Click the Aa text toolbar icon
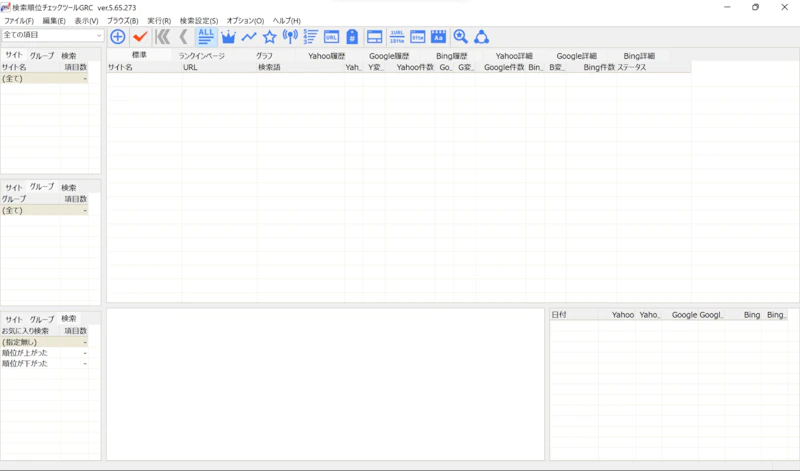 (438, 37)
